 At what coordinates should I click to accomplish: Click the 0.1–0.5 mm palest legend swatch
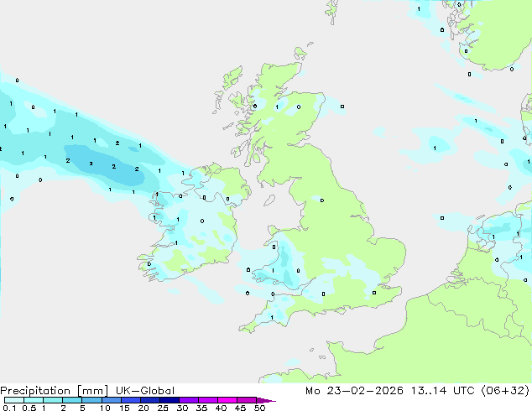tap(14, 400)
